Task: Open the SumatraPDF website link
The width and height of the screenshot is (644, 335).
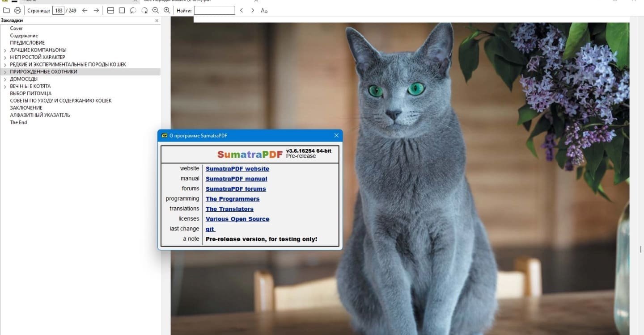Action: [237, 169]
